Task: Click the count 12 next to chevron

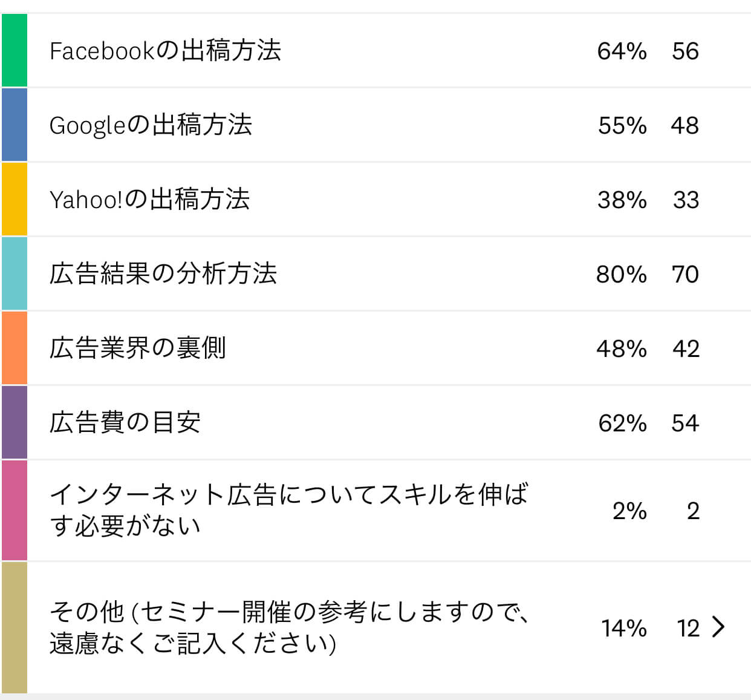Action: tap(688, 628)
